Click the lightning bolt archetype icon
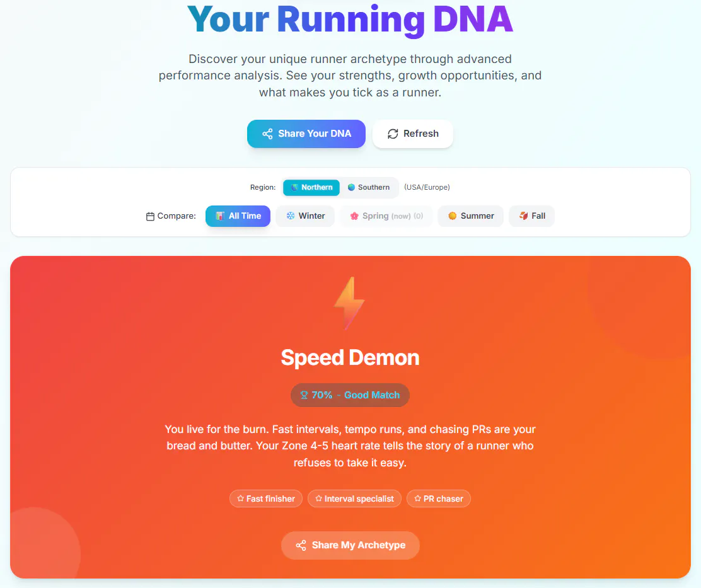 point(350,303)
